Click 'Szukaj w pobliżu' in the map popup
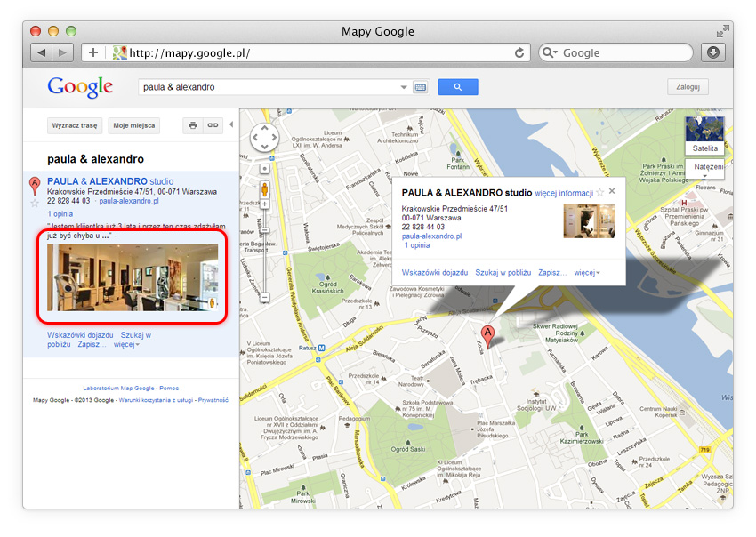This screenshot has height=537, width=756. pos(503,272)
